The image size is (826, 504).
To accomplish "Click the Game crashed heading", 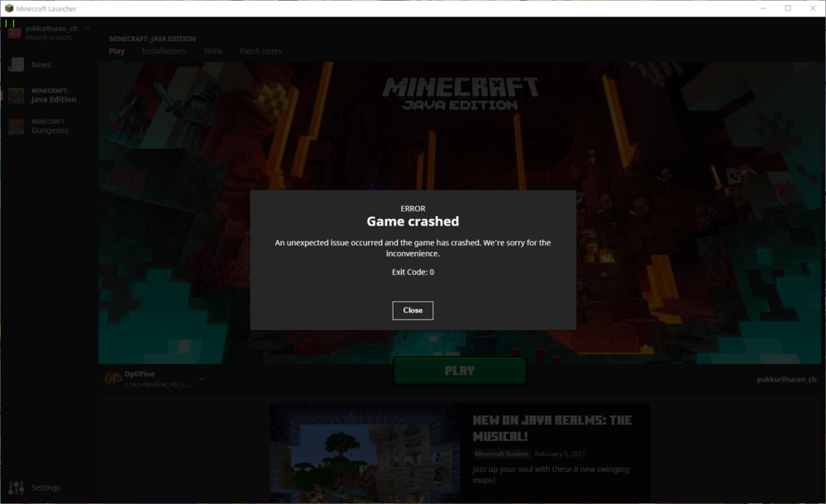I will tap(413, 221).
